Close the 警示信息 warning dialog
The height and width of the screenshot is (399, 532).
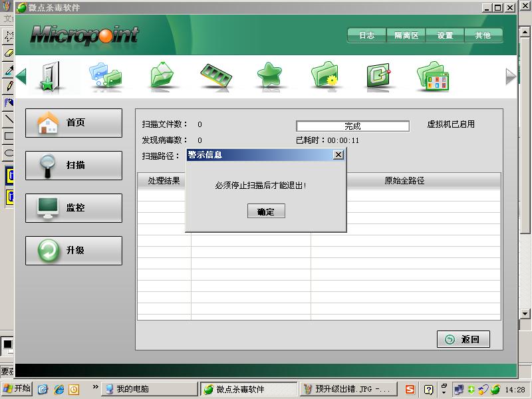pyautogui.click(x=338, y=155)
